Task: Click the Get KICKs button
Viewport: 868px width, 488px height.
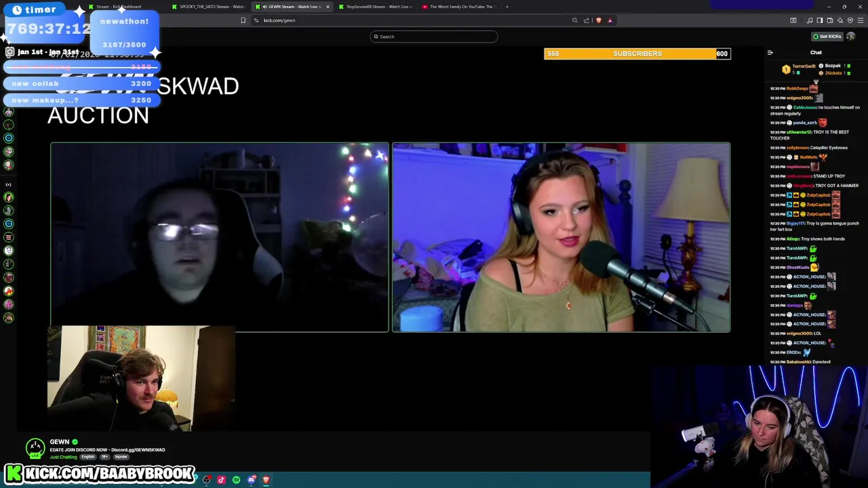Action: (x=827, y=37)
